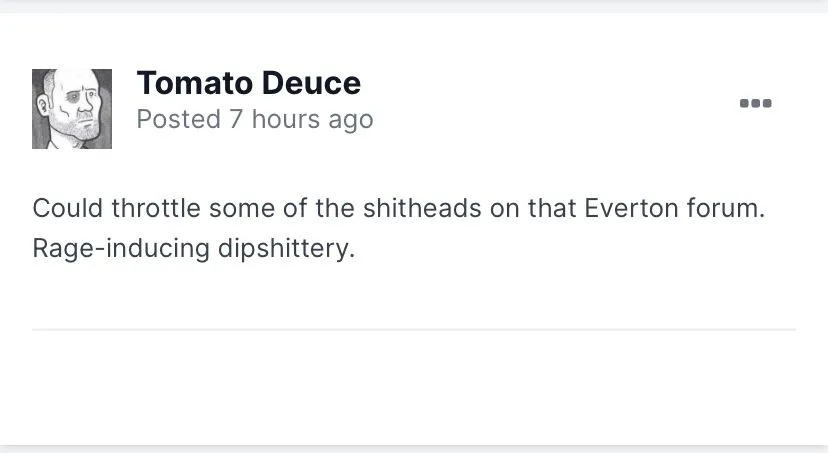Open the post options ellipsis menu
This screenshot has width=828, height=453.
pos(755,103)
